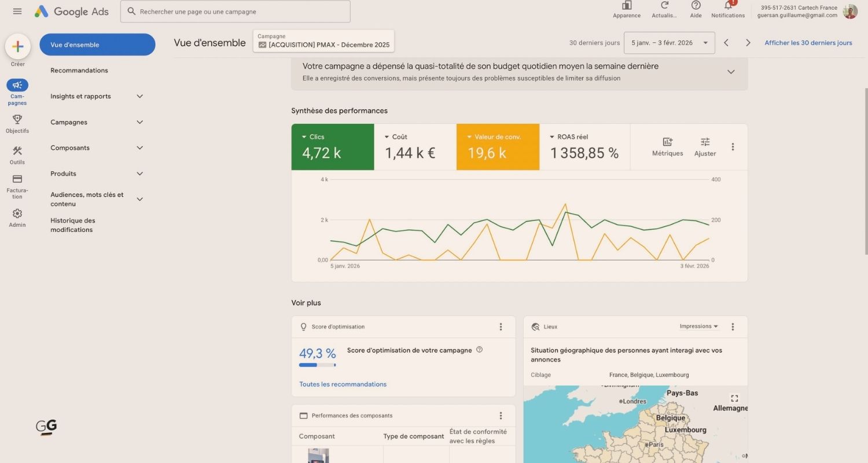Switch to the Recommandations menu item
Image resolution: width=868 pixels, height=463 pixels.
coord(79,70)
